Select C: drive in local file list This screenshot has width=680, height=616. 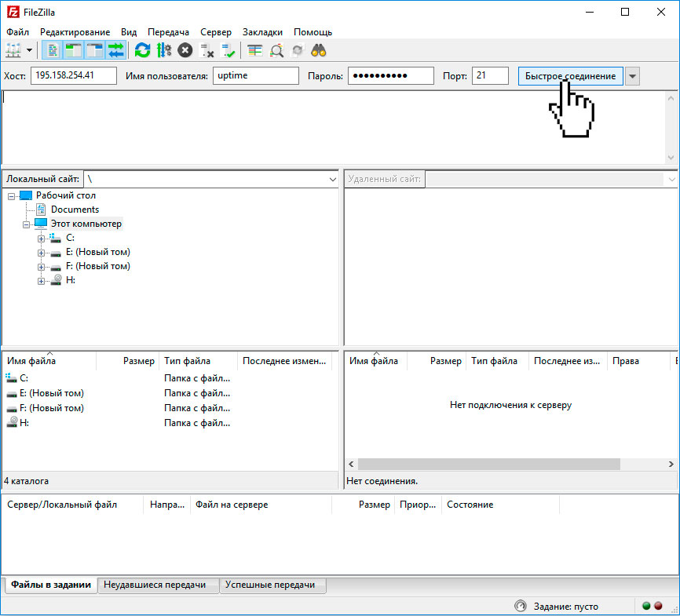point(24,378)
